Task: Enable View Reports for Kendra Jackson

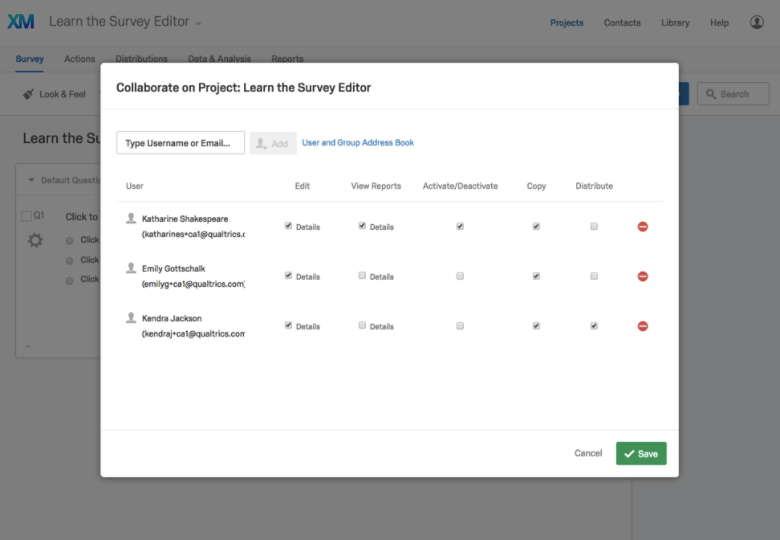Action: (x=362, y=325)
